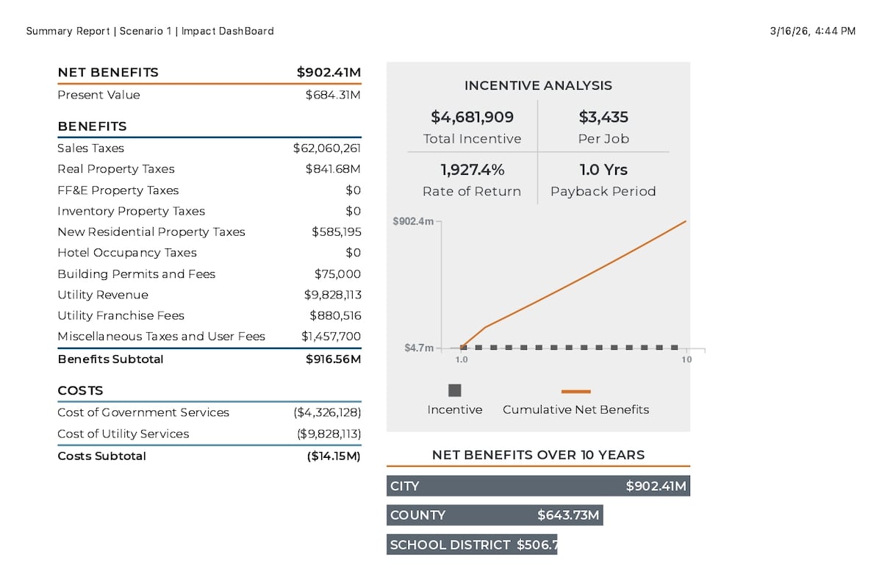Click the orange Cumulative Net Benefits legend line

(x=576, y=392)
